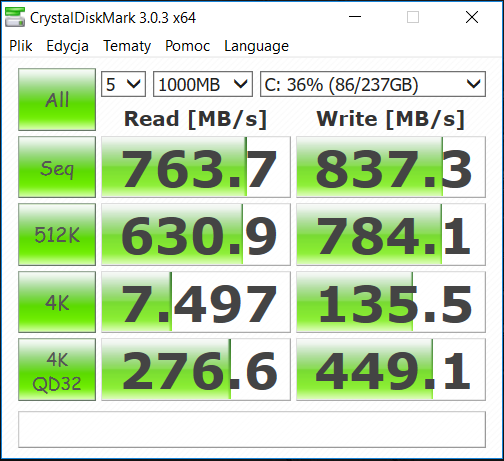This screenshot has height=461, width=504.
Task: Click the Seq read result 763.7
Action: tap(196, 167)
